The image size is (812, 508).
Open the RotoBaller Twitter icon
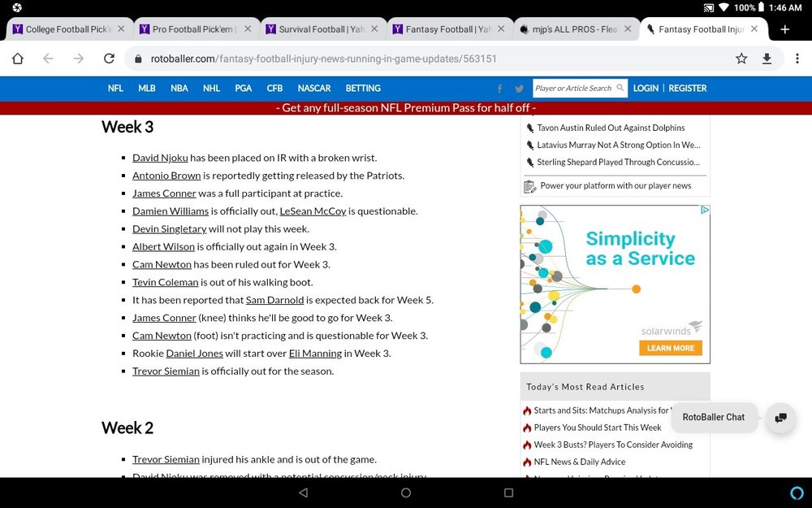tap(519, 89)
